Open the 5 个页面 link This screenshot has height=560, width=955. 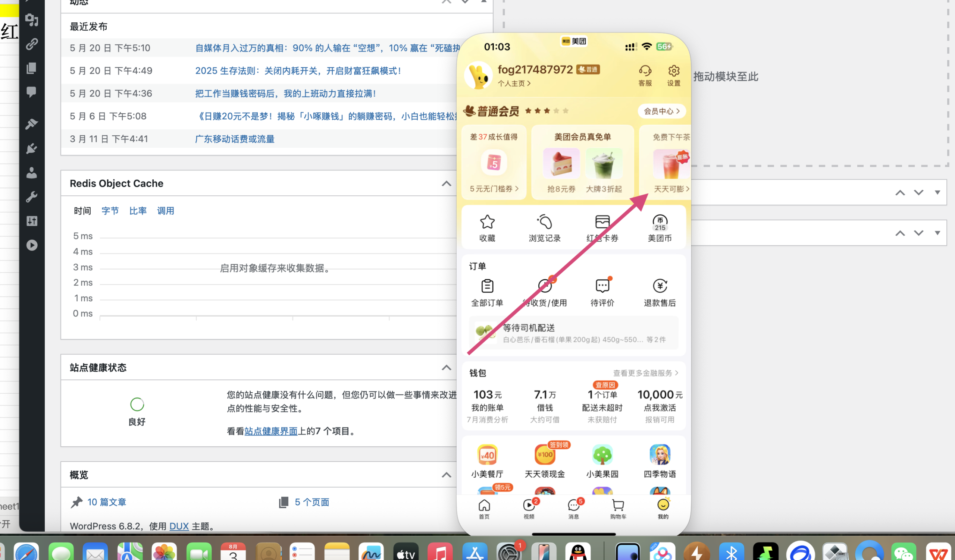pyautogui.click(x=312, y=502)
